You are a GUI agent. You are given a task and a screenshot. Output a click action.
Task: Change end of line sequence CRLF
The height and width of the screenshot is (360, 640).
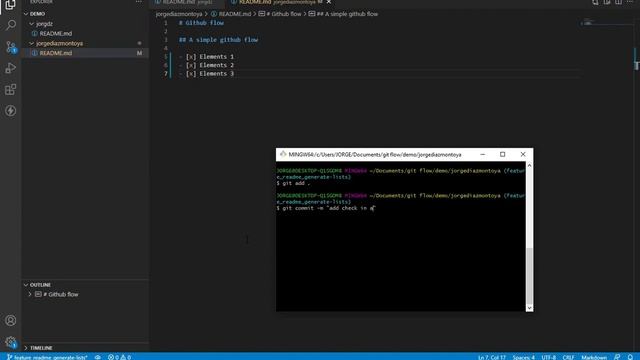568,357
